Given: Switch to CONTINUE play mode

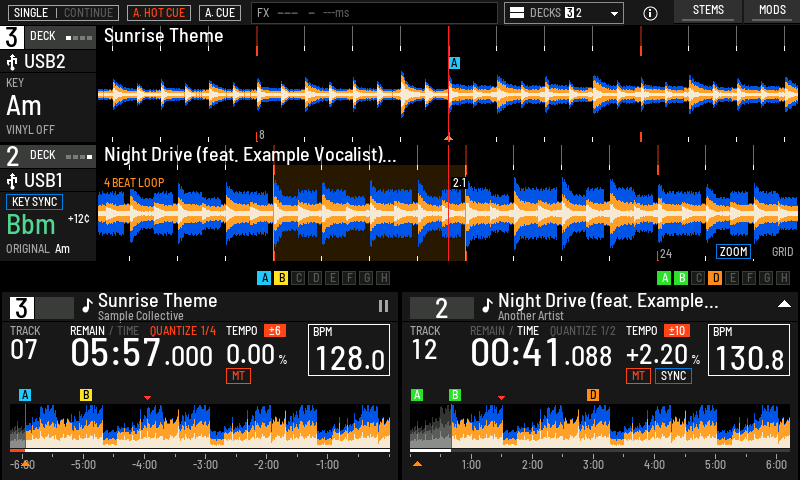Looking at the screenshot, I should (88, 13).
